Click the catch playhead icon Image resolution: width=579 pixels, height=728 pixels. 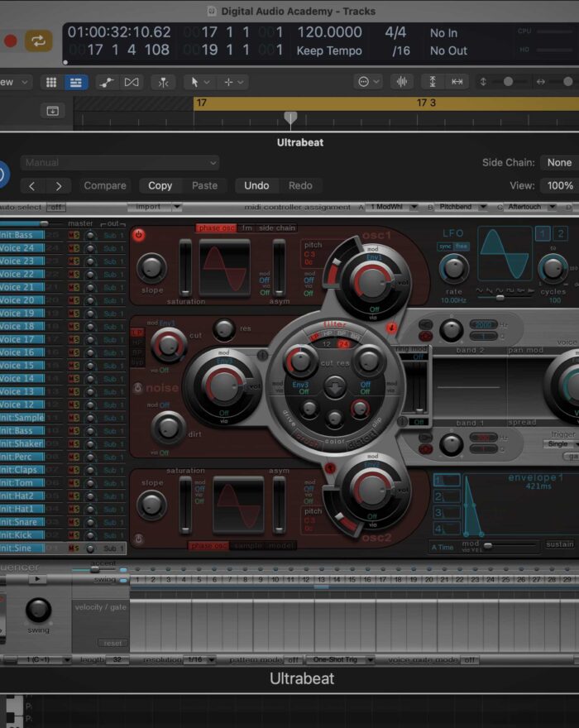click(x=163, y=82)
